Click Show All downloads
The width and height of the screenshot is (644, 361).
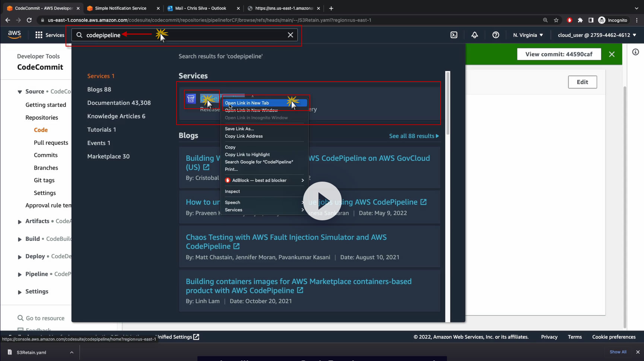coord(618,352)
